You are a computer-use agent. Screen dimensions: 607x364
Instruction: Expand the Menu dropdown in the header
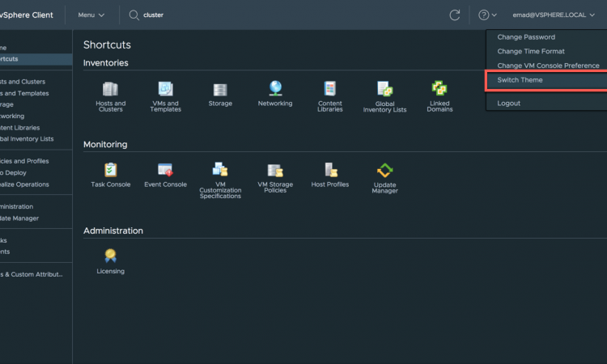pyautogui.click(x=91, y=15)
